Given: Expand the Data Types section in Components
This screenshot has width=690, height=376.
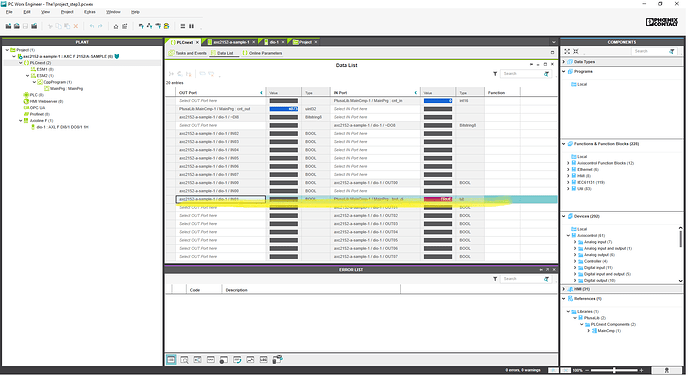Looking at the screenshot, I should click(x=564, y=62).
